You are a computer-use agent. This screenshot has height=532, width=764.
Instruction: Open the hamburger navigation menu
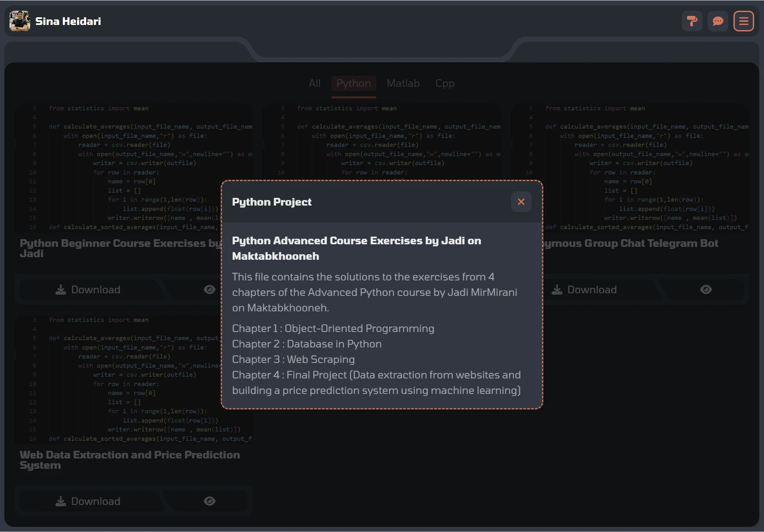coord(743,21)
